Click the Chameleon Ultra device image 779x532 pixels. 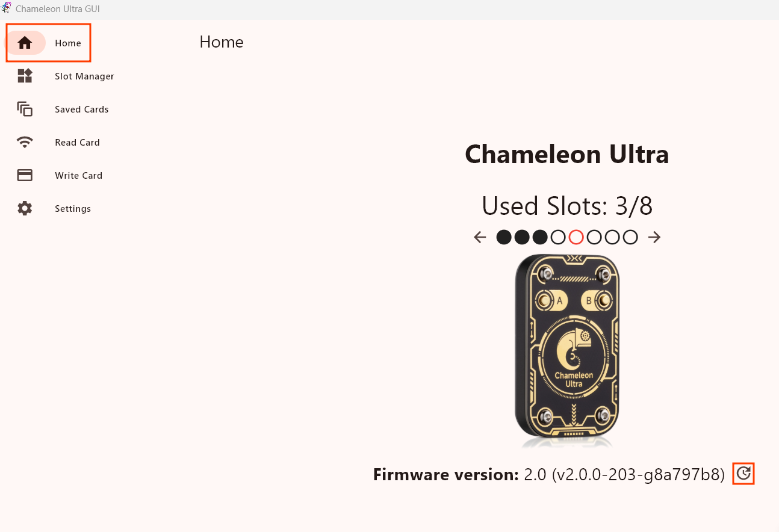tap(566, 349)
